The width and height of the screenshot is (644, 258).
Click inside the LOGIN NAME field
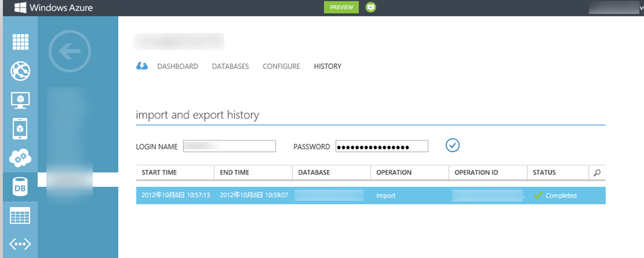point(230,146)
